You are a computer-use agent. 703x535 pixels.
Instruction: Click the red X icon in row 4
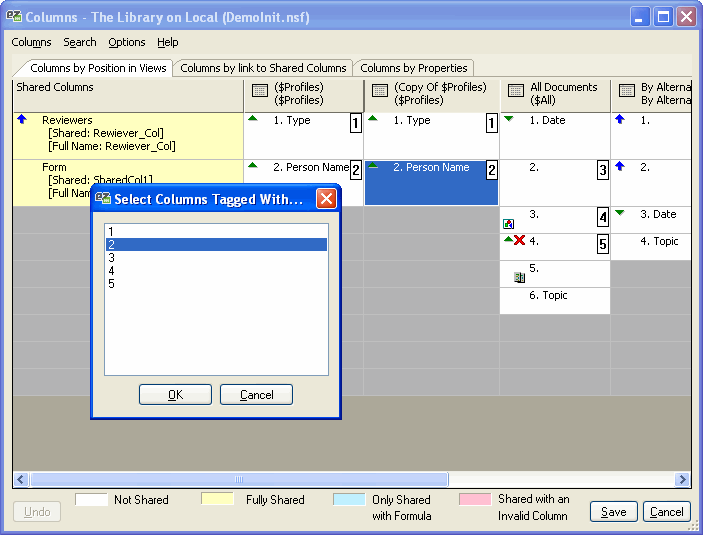pyautogui.click(x=519, y=241)
